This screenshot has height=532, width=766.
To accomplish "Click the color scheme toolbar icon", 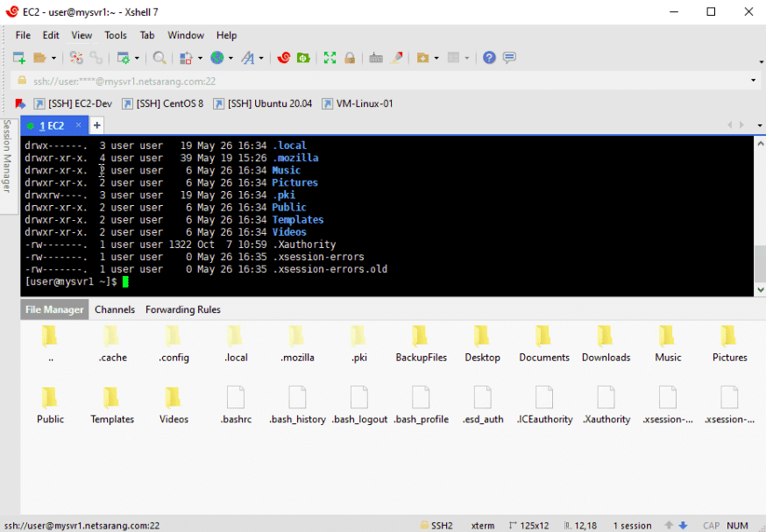I will 186,58.
